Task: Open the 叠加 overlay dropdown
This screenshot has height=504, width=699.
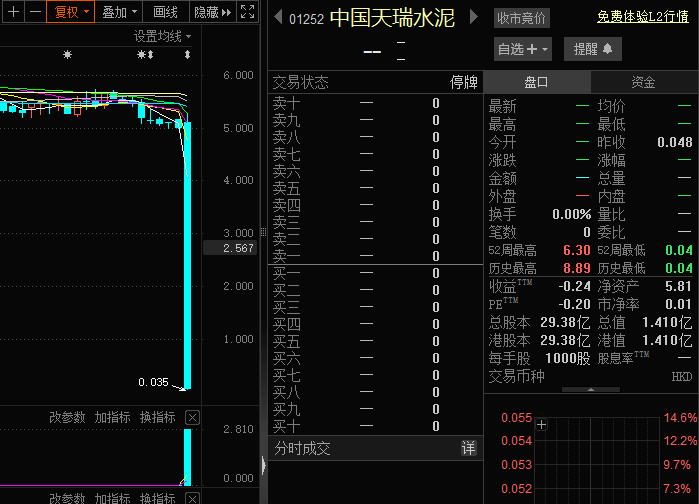Action: [119, 12]
